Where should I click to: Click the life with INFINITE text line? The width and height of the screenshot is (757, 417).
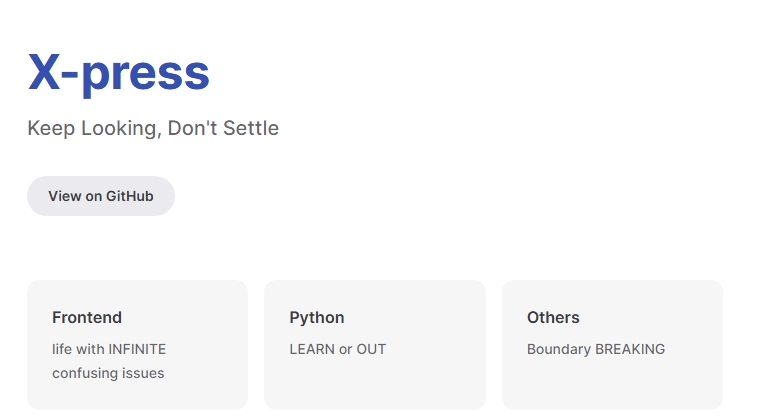point(109,349)
